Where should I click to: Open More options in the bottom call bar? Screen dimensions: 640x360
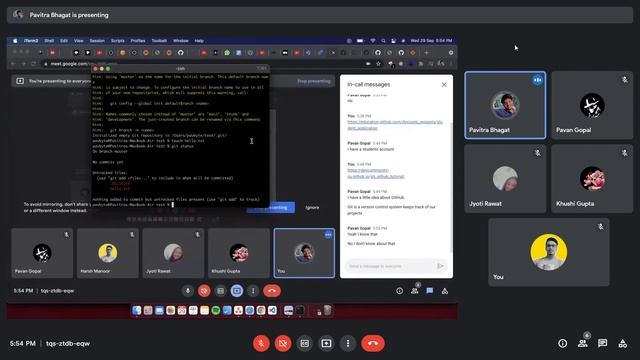348,343
